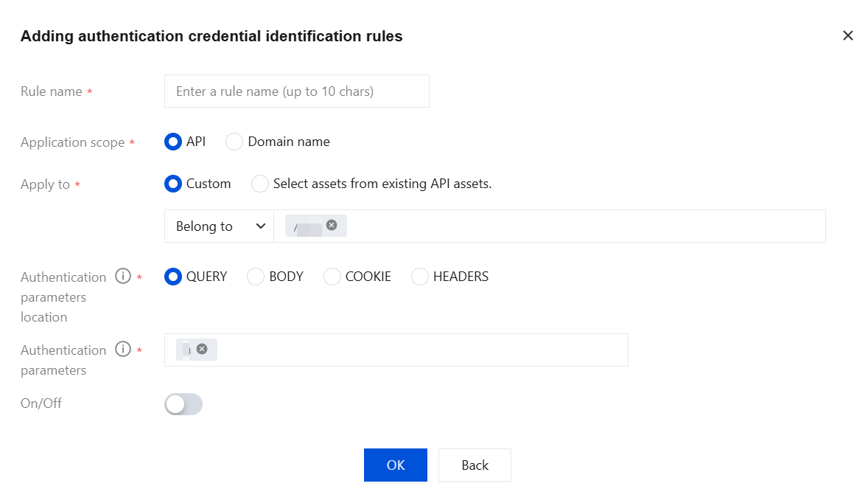Viewport: 868px width, 489px height.
Task: Choose Select assets from existing API assets
Action: click(260, 184)
